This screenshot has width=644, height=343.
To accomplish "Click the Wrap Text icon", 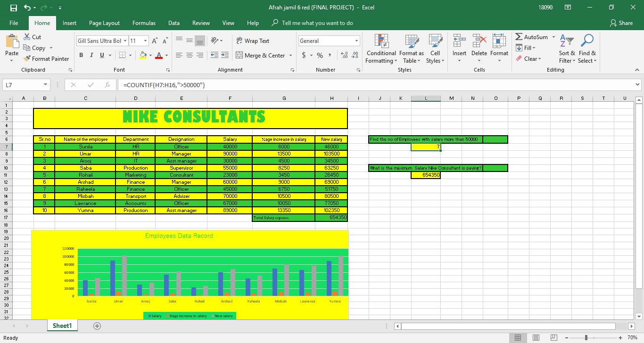I will (x=253, y=41).
